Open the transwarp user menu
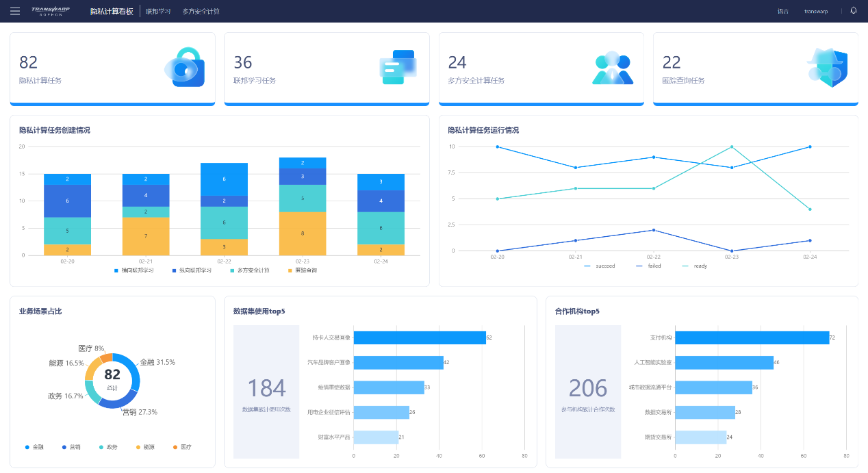Viewport: 868px width, 473px height. [x=816, y=11]
